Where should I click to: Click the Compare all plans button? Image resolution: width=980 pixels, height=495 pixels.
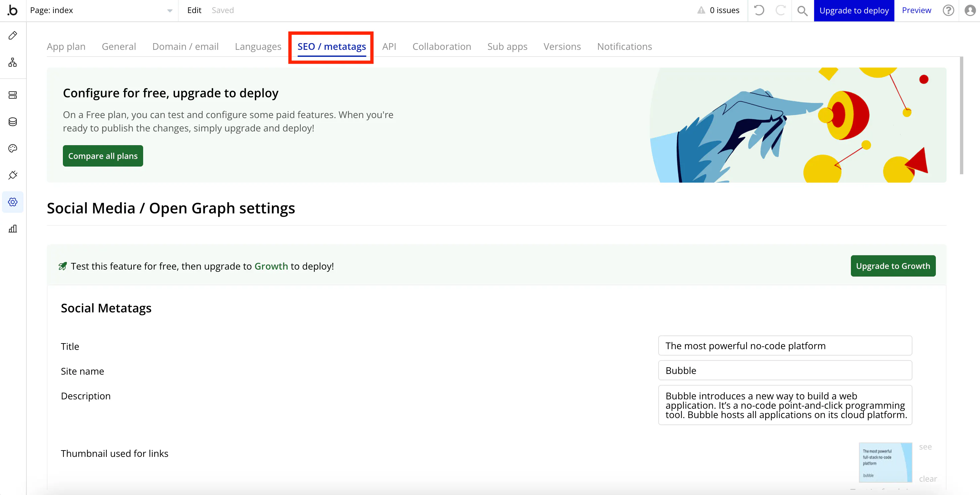[x=103, y=156]
